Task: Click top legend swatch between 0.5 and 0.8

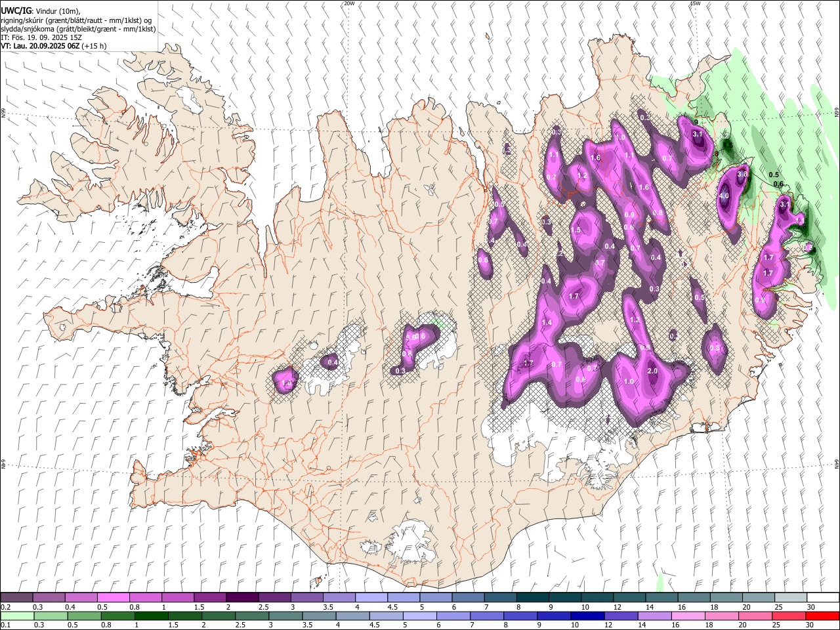Action: coord(113,597)
